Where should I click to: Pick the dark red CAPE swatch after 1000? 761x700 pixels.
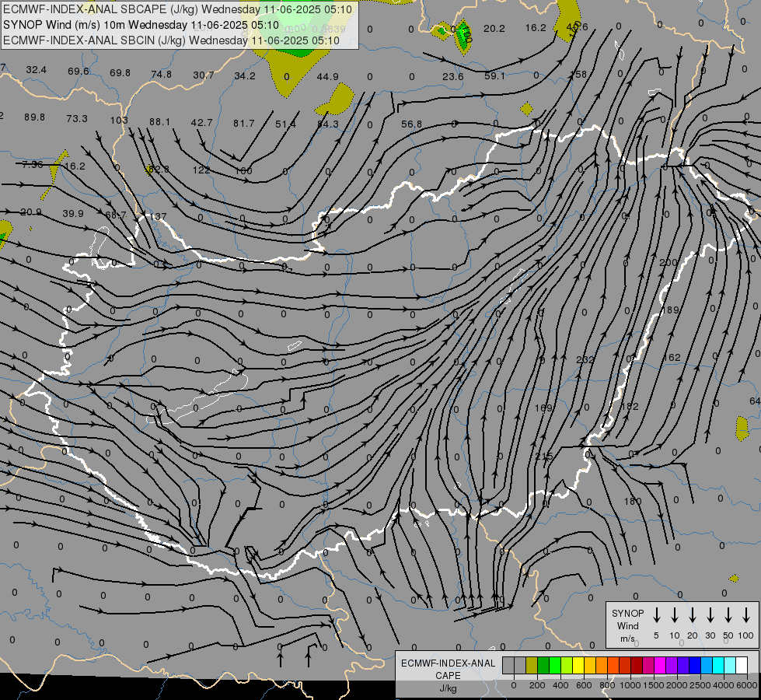637,665
